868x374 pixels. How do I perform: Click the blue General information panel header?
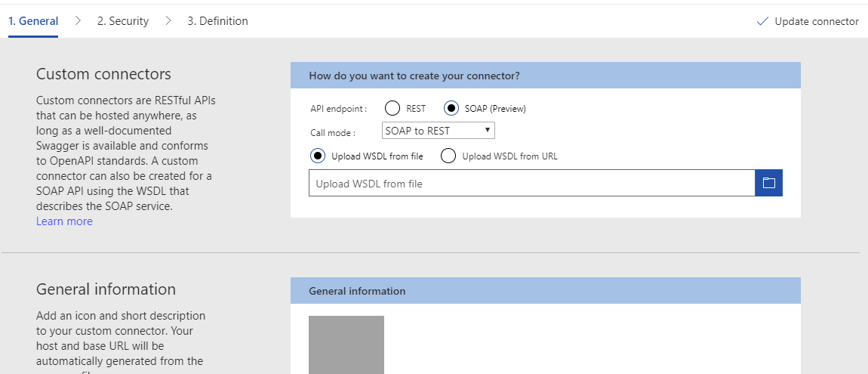[x=545, y=291]
